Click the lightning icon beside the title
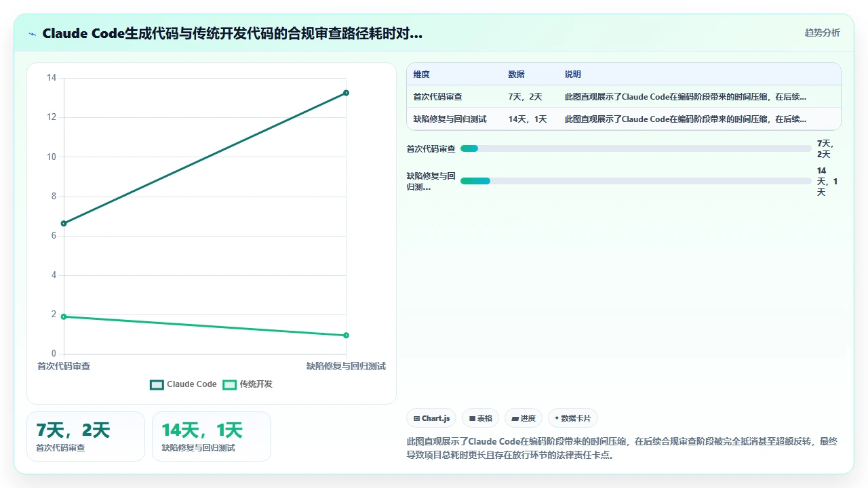Screen dimensions: 868x488 (33, 34)
